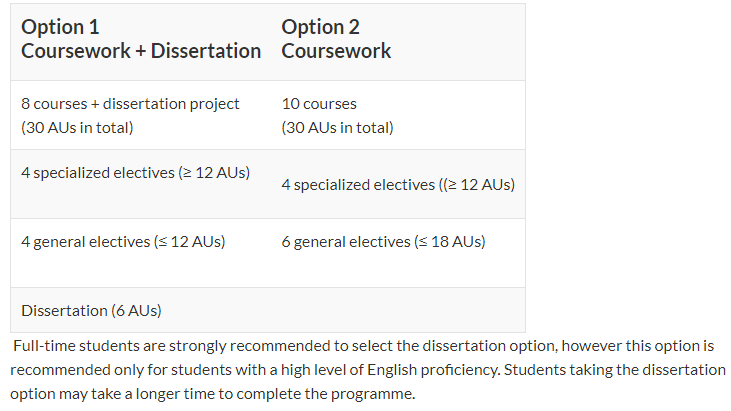Click the Option 2 heading
Image resolution: width=731 pixels, height=411 pixels.
click(x=320, y=27)
